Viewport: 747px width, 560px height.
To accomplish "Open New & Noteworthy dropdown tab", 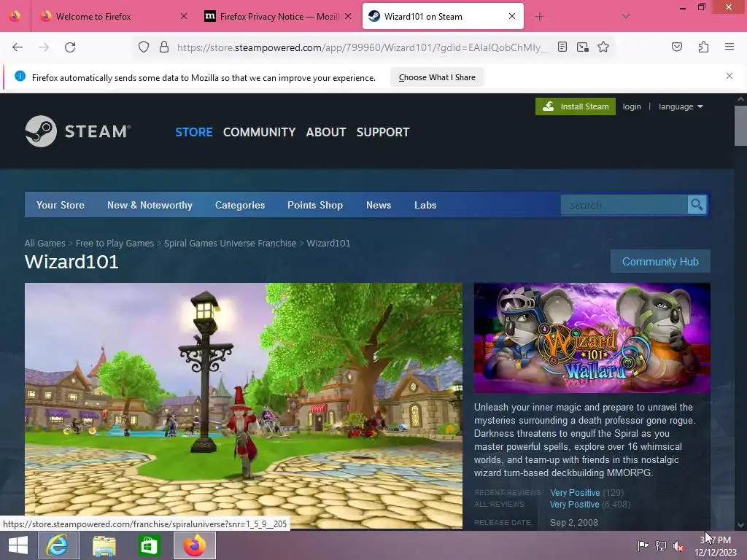I will 150,205.
